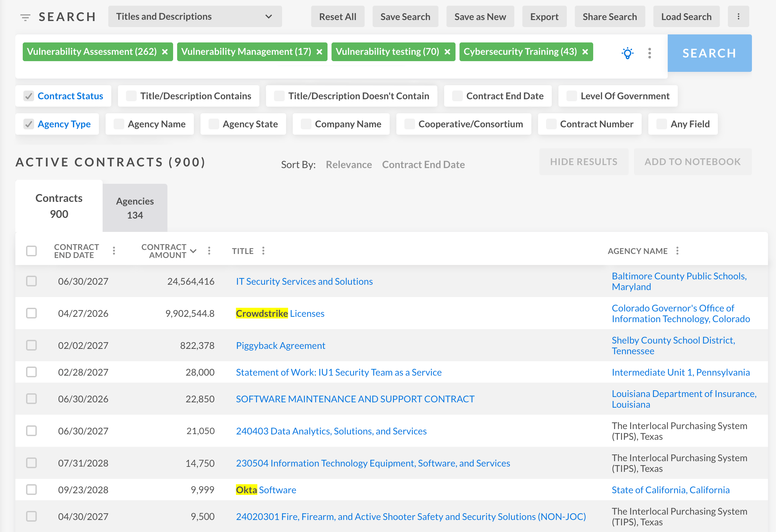This screenshot has width=776, height=532.
Task: Click the Save Search button
Action: click(405, 16)
